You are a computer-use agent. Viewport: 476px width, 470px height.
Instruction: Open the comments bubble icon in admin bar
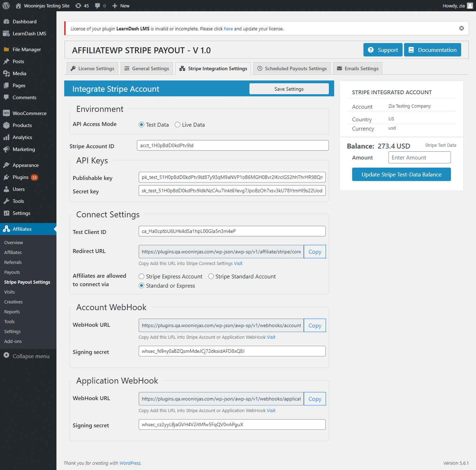pyautogui.click(x=98, y=6)
